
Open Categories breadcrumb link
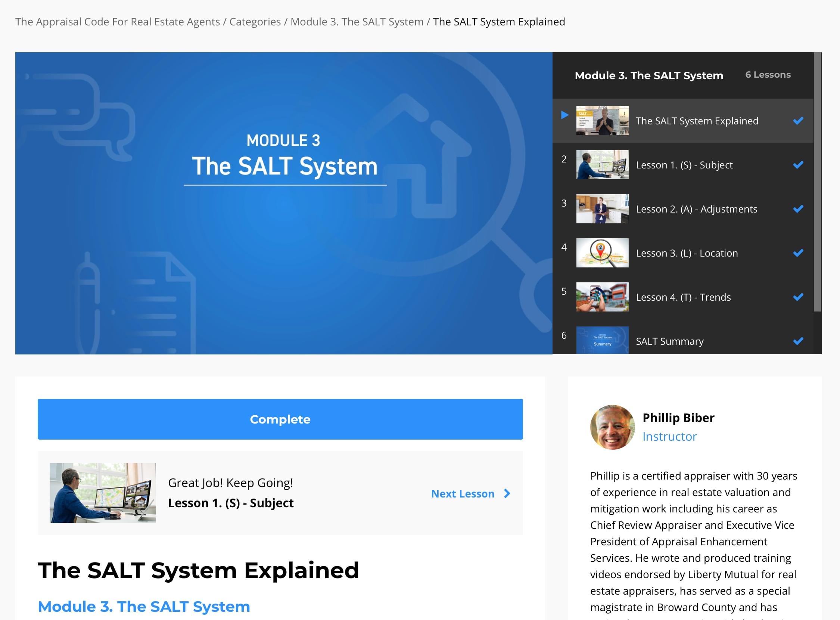point(255,22)
